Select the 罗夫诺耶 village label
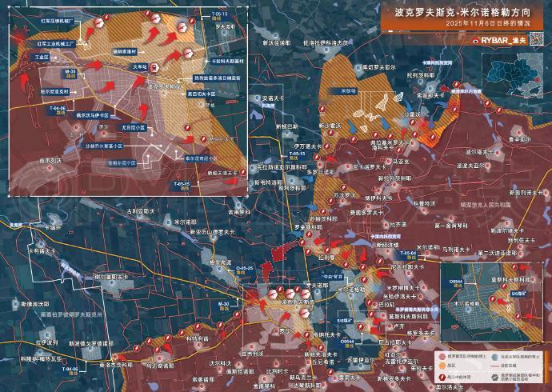The width and height of the screenshot is (552, 392). click(316, 286)
